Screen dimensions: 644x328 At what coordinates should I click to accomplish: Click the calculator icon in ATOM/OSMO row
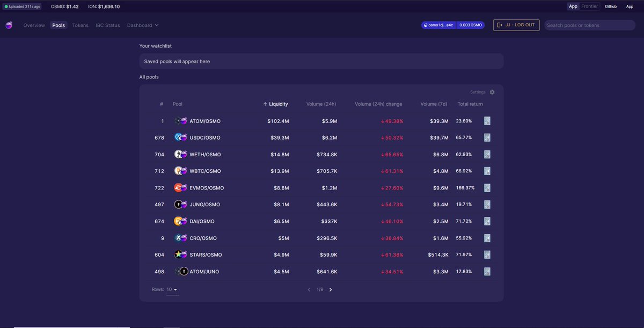[487, 121]
